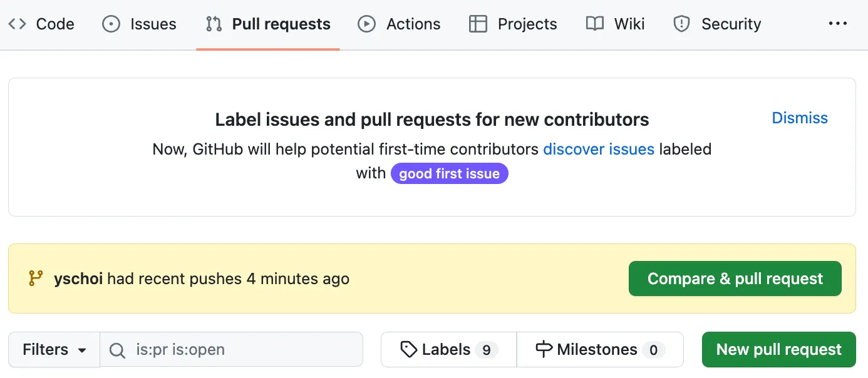
Task: Follow the discover issues link
Action: (598, 149)
